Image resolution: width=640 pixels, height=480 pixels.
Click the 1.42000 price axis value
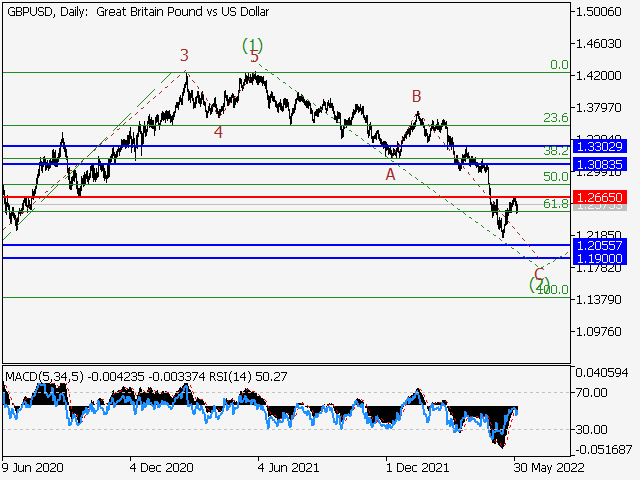coord(598,76)
